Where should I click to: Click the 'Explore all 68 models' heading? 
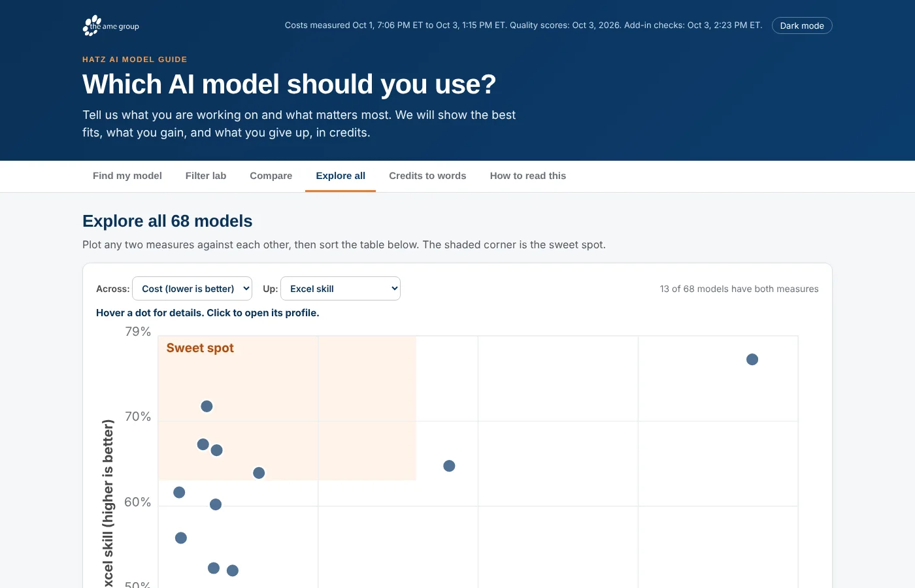point(167,221)
